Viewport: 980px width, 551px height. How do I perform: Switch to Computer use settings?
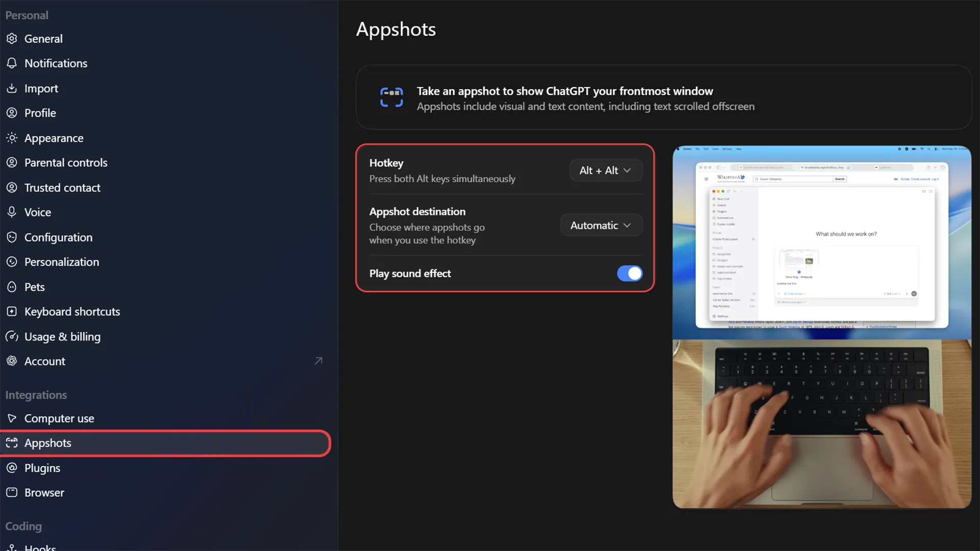(165, 418)
